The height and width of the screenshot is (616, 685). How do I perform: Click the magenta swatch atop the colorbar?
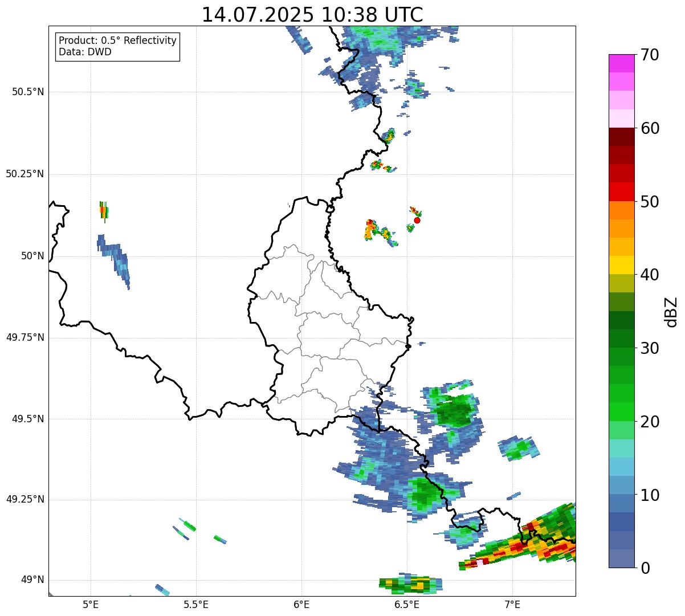coord(621,63)
